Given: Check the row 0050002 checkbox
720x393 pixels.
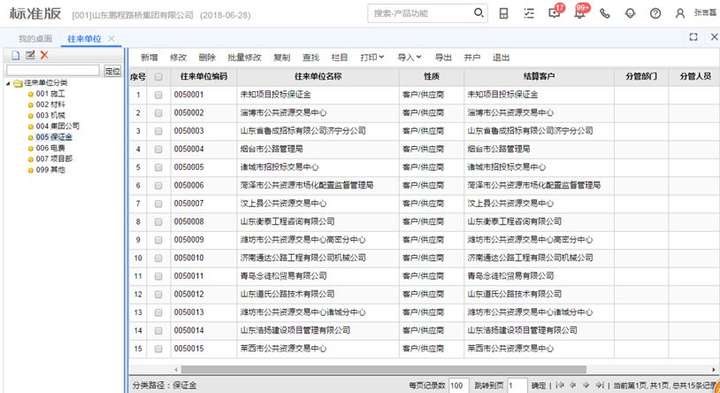Looking at the screenshot, I should tap(158, 113).
